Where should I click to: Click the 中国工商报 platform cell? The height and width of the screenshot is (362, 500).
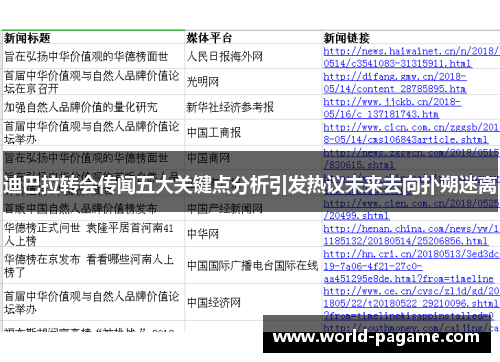[x=253, y=133]
